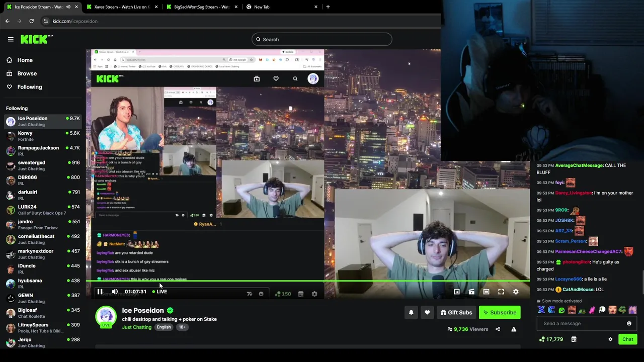This screenshot has width=644, height=362.
Task: Click the 18+ tag
Action: coord(182,327)
